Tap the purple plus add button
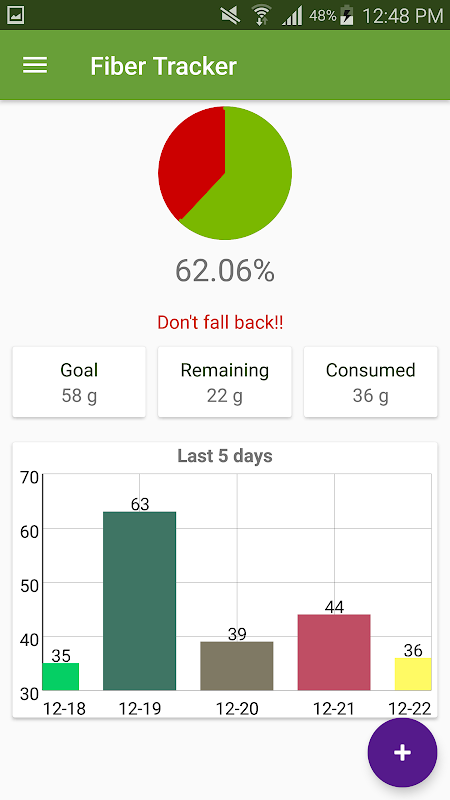 click(x=402, y=753)
